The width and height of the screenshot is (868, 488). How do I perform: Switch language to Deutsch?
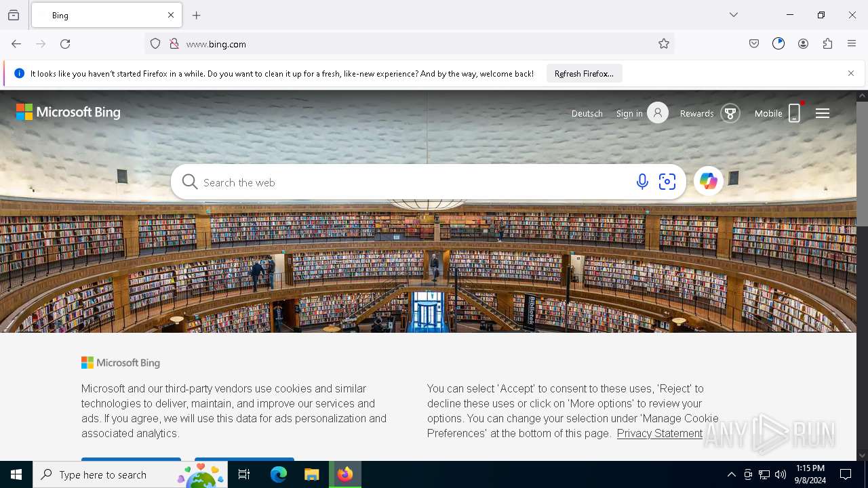[587, 114]
